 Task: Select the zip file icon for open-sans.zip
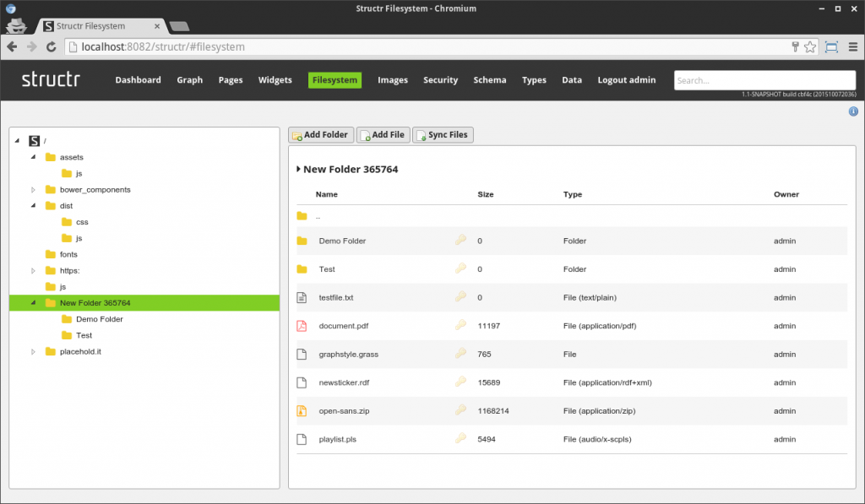[302, 410]
